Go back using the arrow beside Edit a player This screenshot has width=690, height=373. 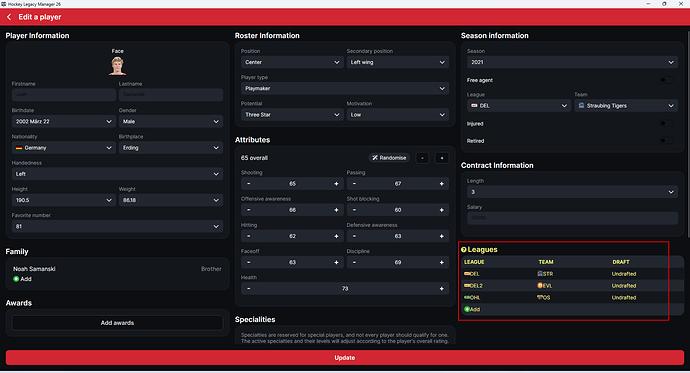tap(9, 17)
